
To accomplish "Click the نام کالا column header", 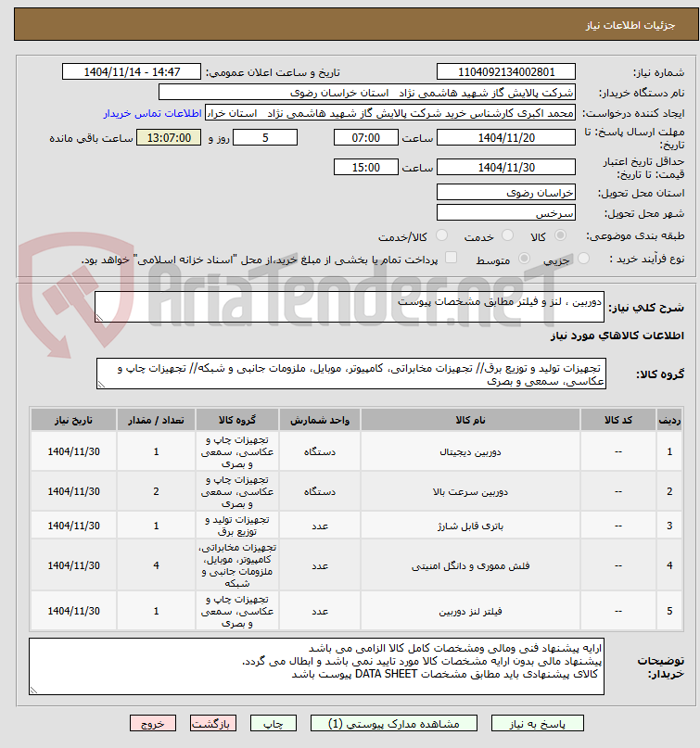I will [470, 420].
